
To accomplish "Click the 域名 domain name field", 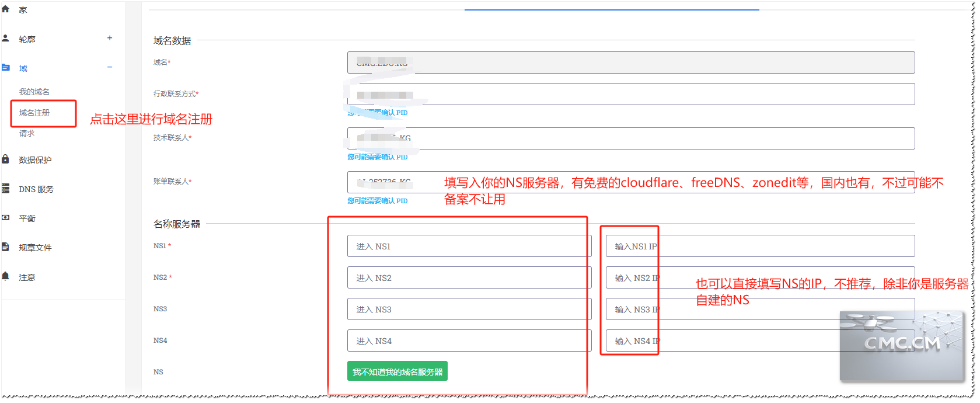I will (x=631, y=62).
